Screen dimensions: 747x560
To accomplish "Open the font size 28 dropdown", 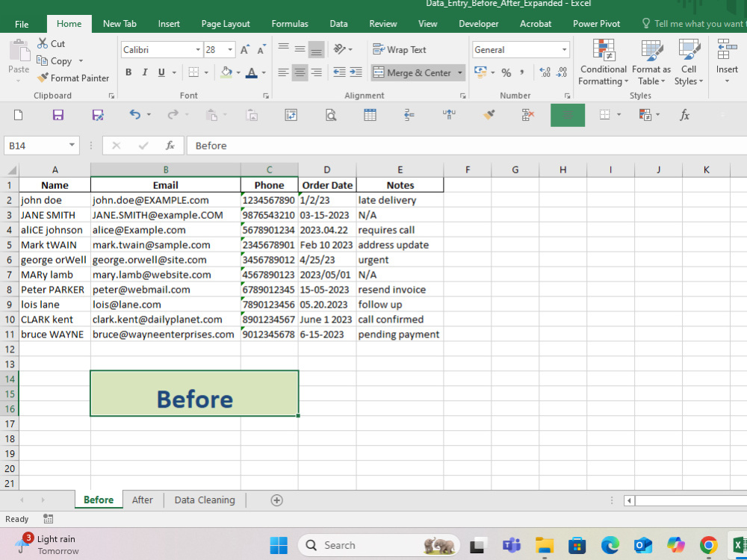I will pyautogui.click(x=230, y=49).
